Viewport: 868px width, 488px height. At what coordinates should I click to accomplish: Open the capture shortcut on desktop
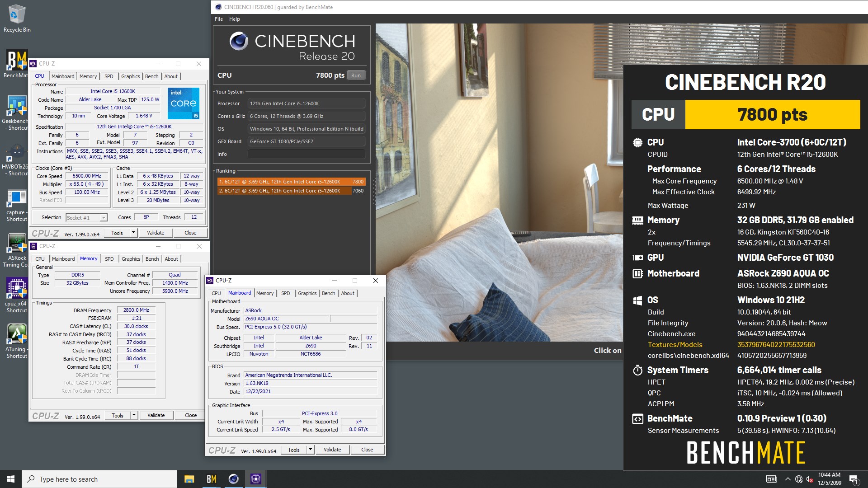click(17, 205)
